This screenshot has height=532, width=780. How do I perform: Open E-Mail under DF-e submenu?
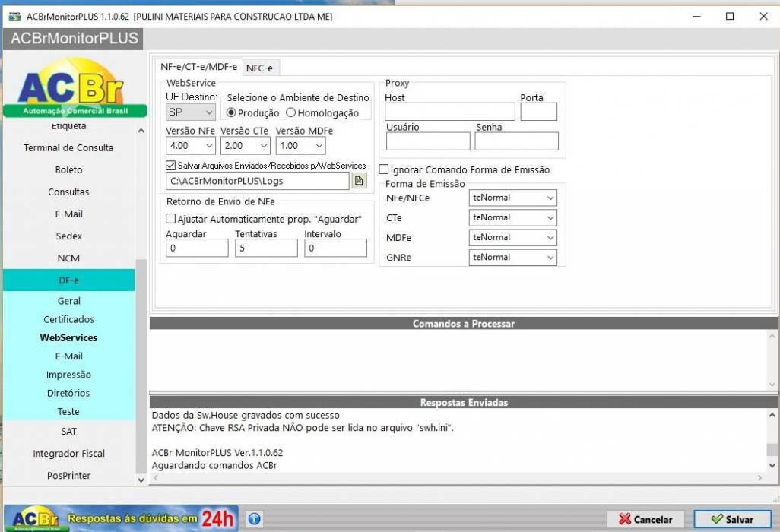pos(68,356)
